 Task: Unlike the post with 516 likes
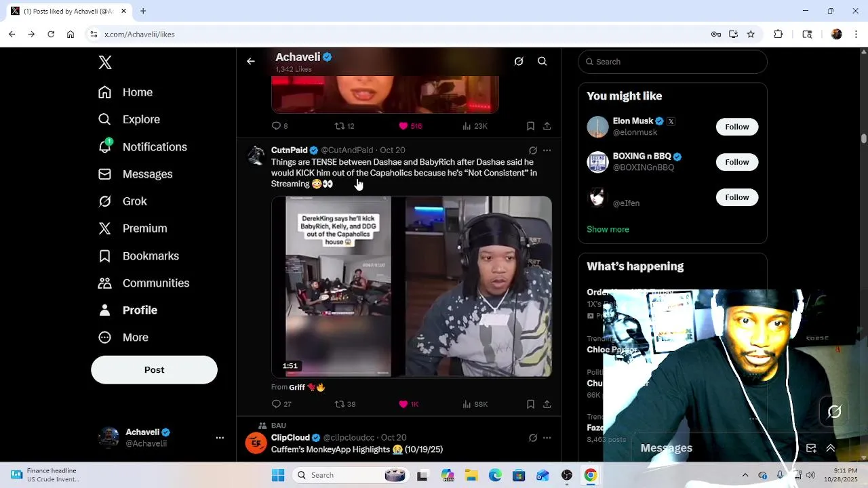403,126
